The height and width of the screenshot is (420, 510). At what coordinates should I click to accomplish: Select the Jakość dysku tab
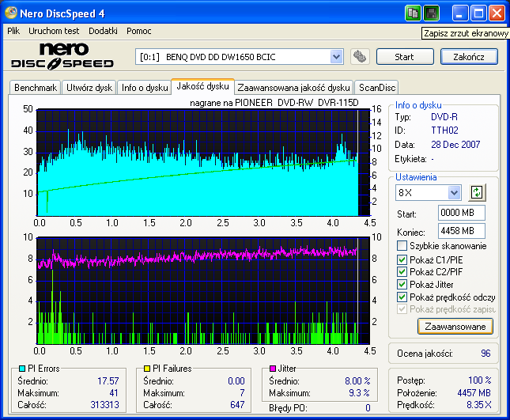[202, 86]
